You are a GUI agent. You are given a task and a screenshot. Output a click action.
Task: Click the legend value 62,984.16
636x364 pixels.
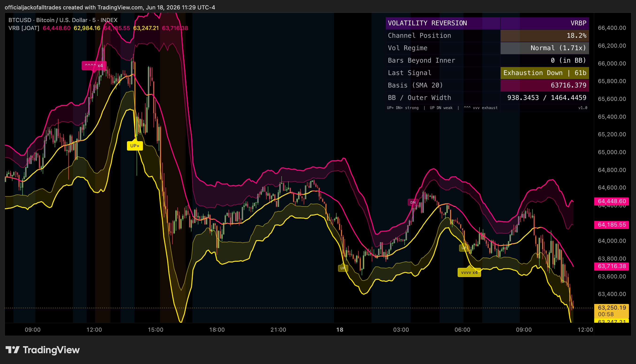point(87,28)
